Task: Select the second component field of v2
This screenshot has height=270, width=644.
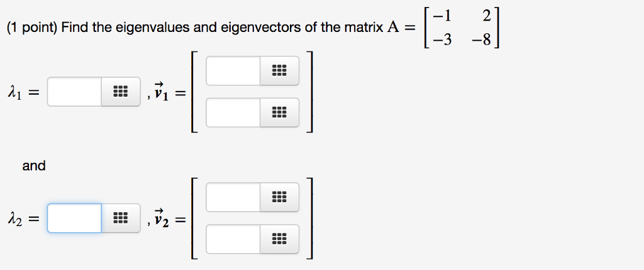Action: [x=233, y=239]
